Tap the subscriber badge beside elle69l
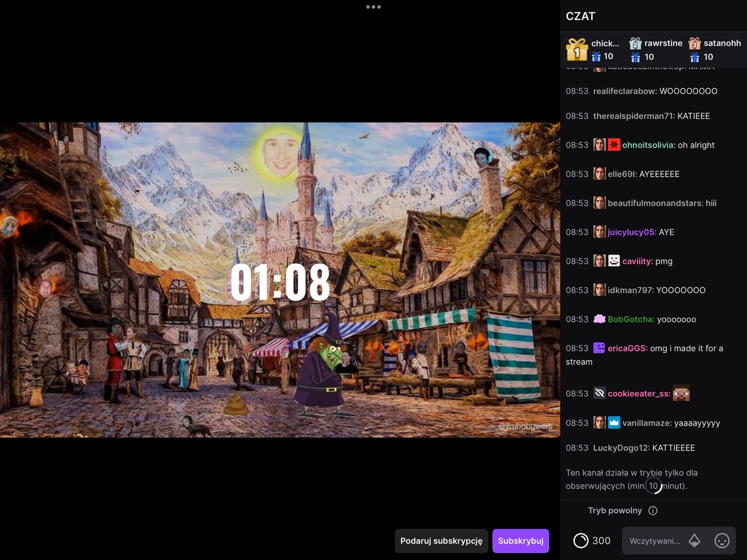The height and width of the screenshot is (560, 747). click(x=599, y=174)
